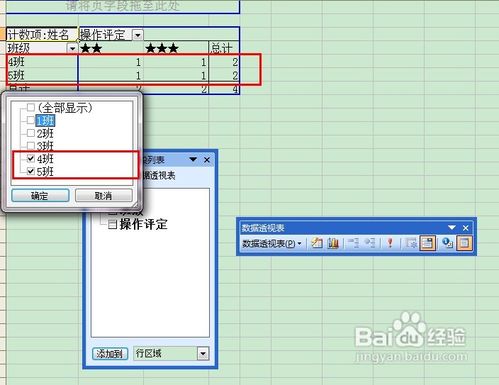Toggle the Always Display Items icon
Screen dimensions: 499x385
[x=428, y=243]
